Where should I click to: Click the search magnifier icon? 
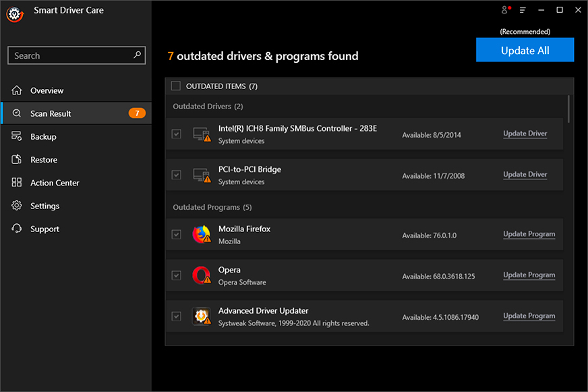pyautogui.click(x=137, y=55)
